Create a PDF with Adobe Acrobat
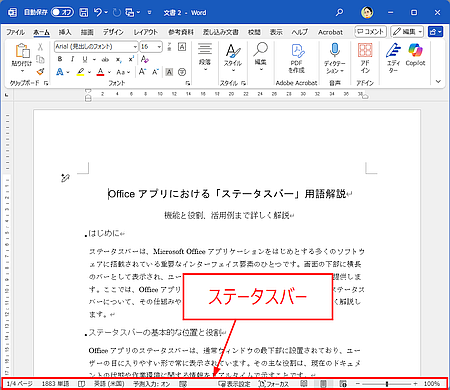The image size is (450, 390). click(297, 58)
